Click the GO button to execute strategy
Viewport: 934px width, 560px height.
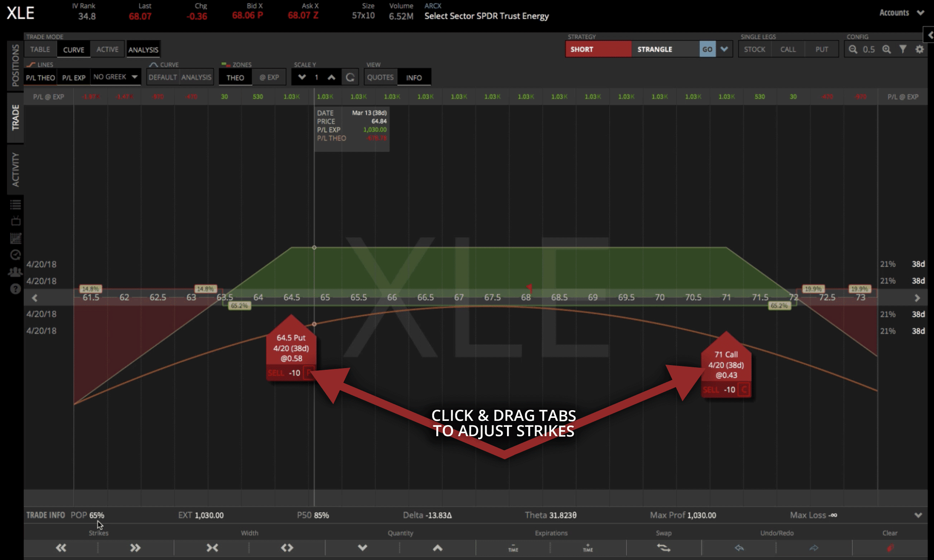tap(708, 49)
